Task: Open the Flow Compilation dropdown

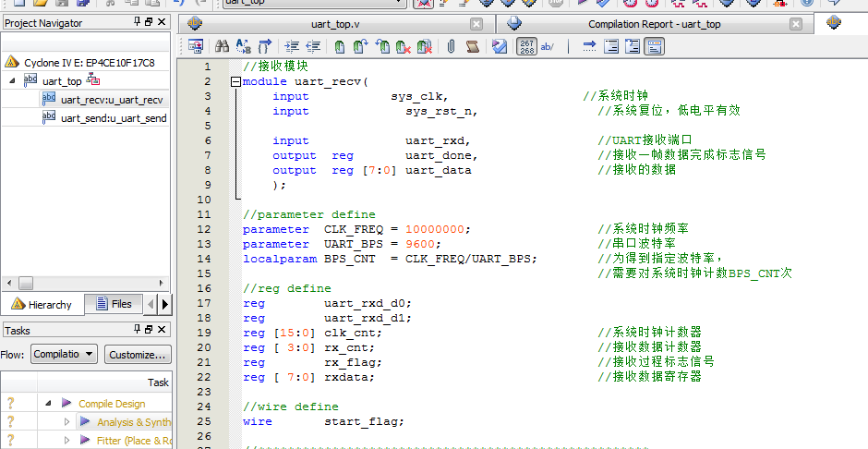Action: 64,354
